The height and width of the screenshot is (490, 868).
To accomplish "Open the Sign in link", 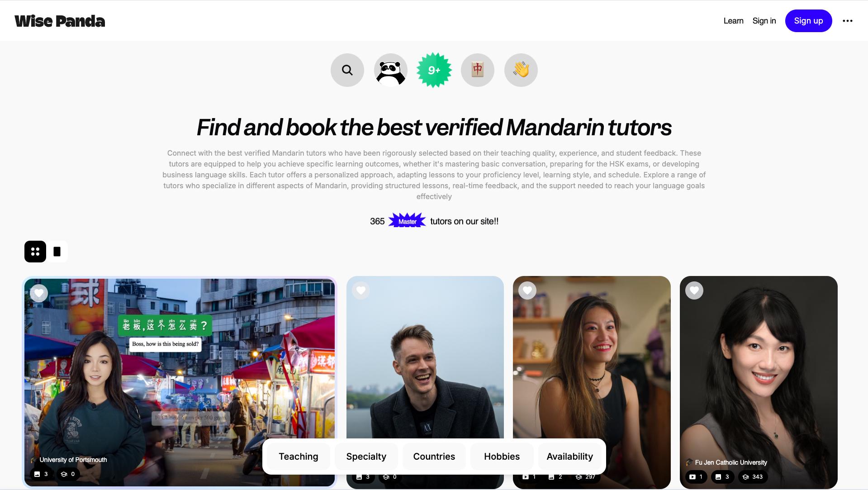I will coord(764,21).
